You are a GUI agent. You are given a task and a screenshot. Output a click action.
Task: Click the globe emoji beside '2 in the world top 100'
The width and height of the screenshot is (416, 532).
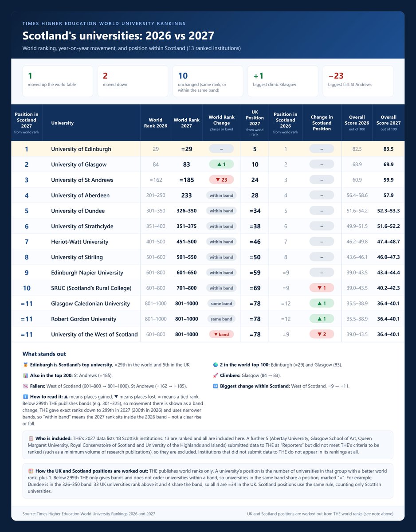(216, 365)
